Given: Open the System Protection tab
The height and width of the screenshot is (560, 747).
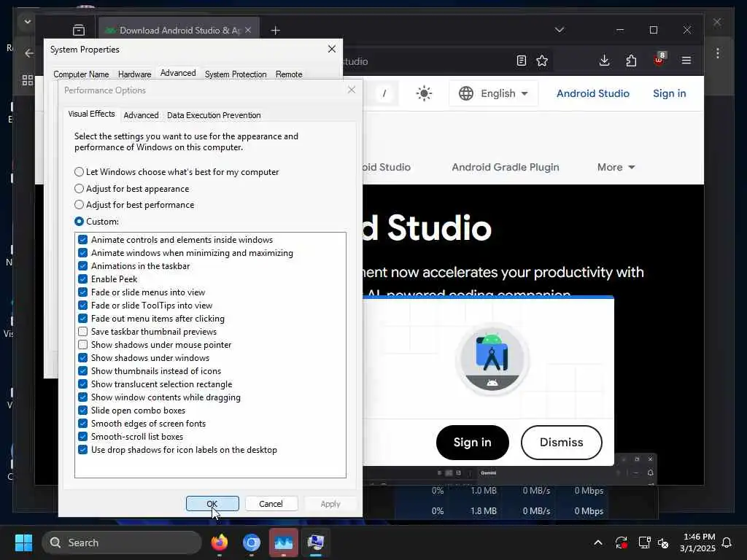Looking at the screenshot, I should click(x=236, y=74).
